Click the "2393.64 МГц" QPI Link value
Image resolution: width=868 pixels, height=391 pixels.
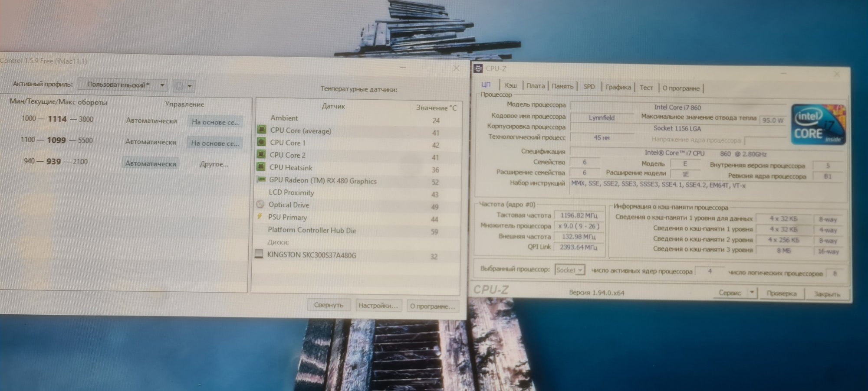pyautogui.click(x=579, y=247)
